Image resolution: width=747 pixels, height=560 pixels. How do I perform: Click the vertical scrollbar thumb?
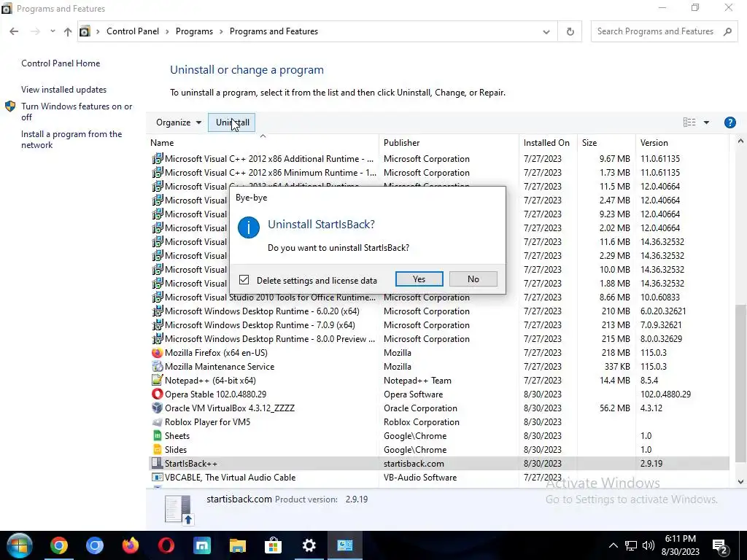point(740,384)
